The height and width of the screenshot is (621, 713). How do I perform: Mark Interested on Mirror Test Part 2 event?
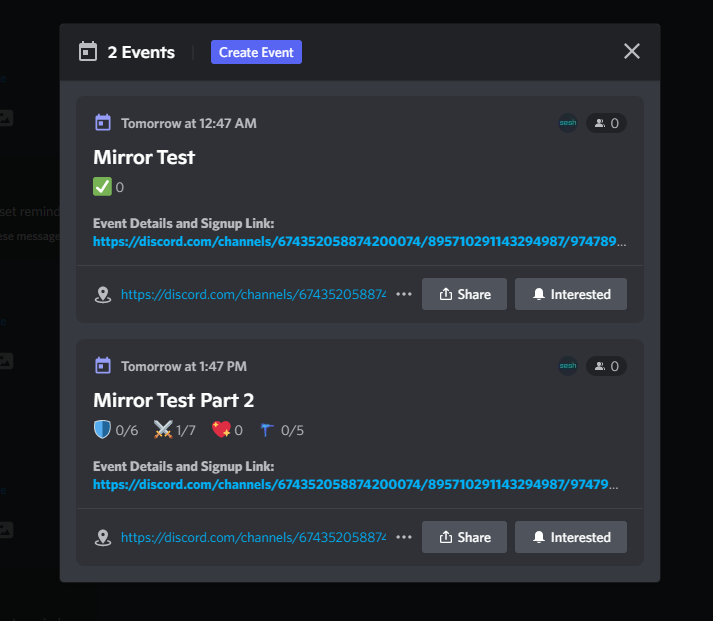coord(571,537)
